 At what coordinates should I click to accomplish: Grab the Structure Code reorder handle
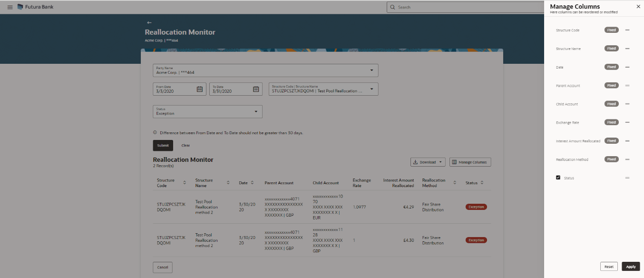pos(627,30)
